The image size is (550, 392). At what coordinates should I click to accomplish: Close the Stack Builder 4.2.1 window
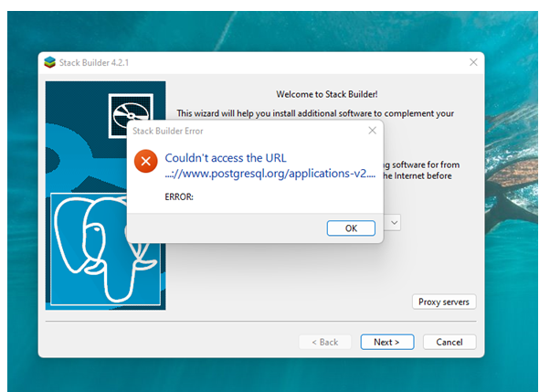coord(472,61)
